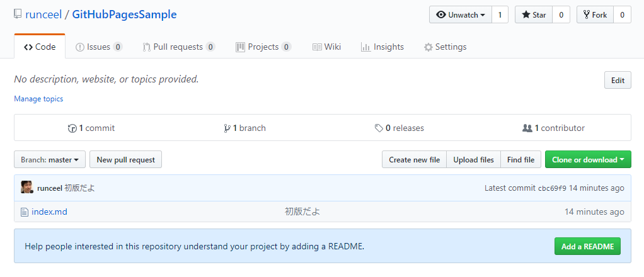This screenshot has height=277, width=644.
Task: Click the Upload files button
Action: (x=473, y=160)
